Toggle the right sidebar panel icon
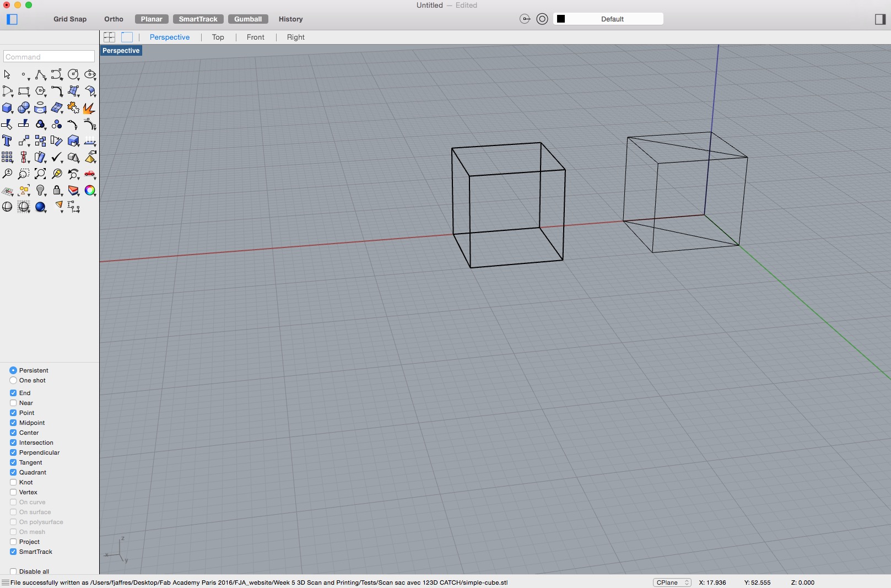 coord(880,19)
